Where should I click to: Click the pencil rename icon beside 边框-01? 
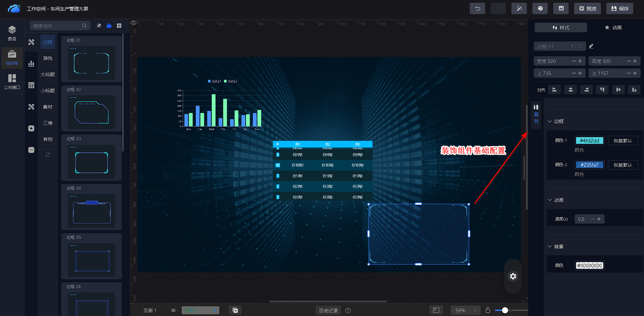pos(591,46)
